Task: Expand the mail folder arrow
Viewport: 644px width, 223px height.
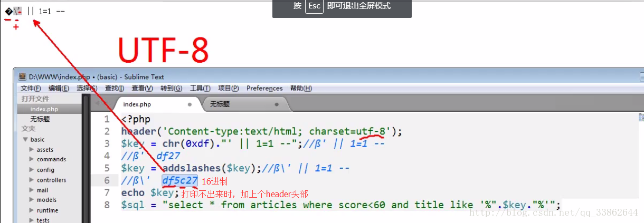Action: tap(32, 190)
